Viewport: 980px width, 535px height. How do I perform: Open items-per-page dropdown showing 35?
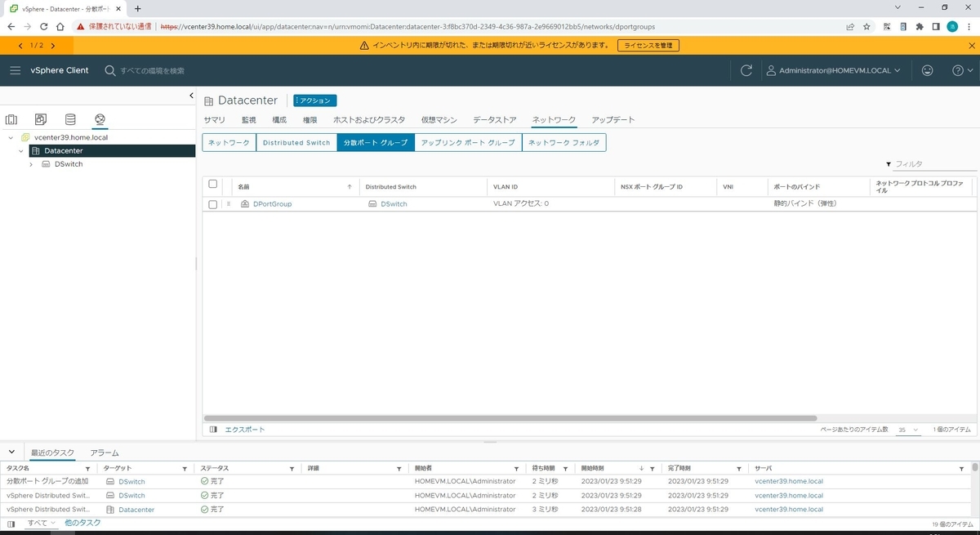pyautogui.click(x=908, y=430)
